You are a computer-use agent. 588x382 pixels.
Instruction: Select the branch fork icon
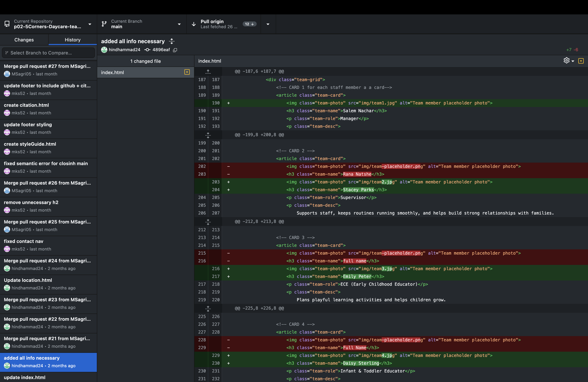click(x=104, y=24)
